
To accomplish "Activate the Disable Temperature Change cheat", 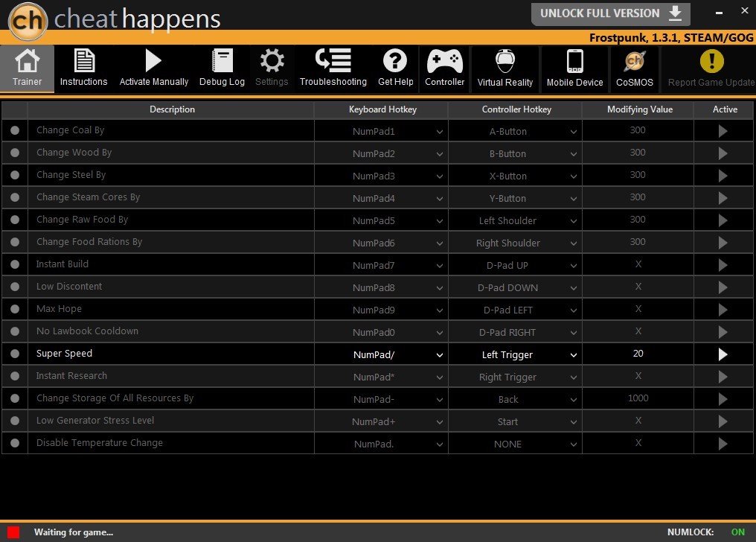I will (723, 444).
